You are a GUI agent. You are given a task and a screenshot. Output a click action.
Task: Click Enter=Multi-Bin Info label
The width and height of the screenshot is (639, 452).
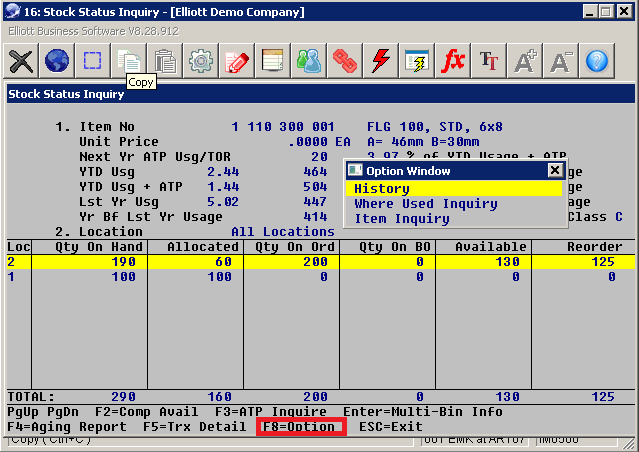point(423,412)
